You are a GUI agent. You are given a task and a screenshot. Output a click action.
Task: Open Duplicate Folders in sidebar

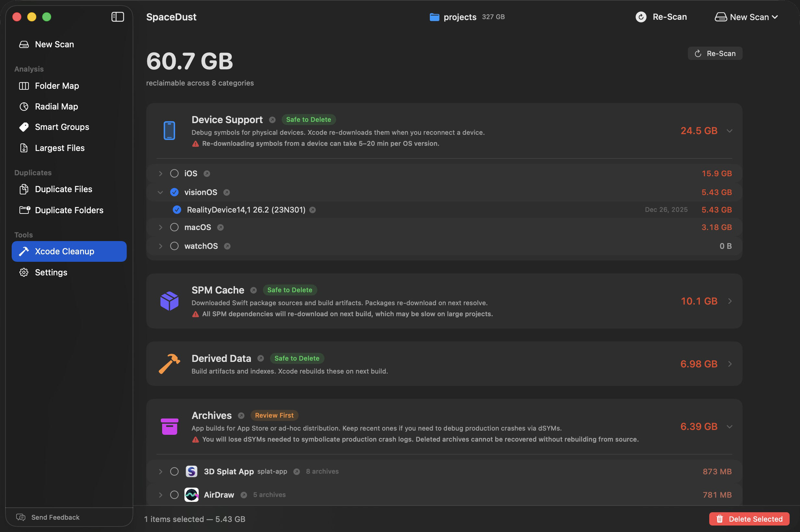tap(69, 210)
